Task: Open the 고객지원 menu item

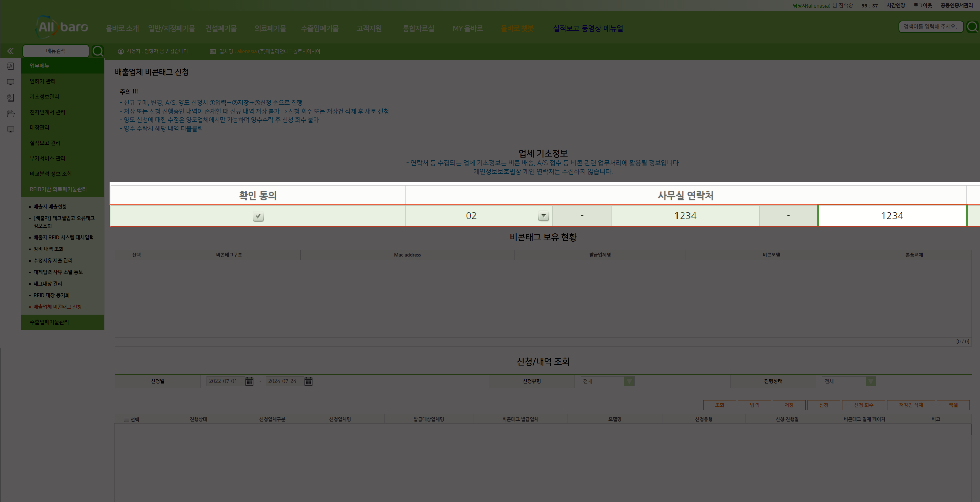Action: [x=369, y=28]
